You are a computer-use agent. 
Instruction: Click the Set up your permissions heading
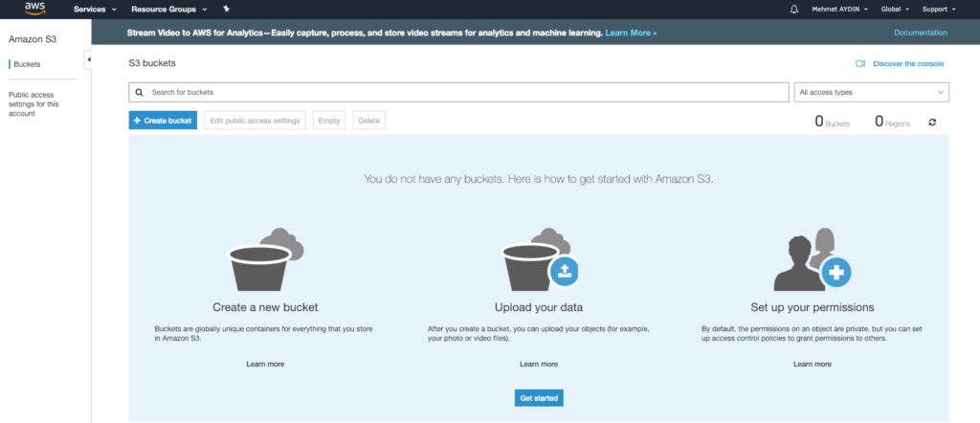[812, 307]
